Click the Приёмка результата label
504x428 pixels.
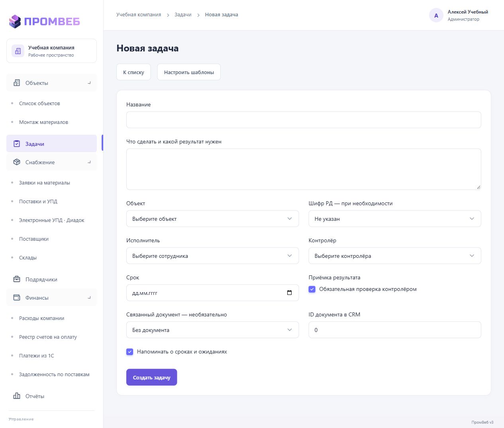[334, 278]
